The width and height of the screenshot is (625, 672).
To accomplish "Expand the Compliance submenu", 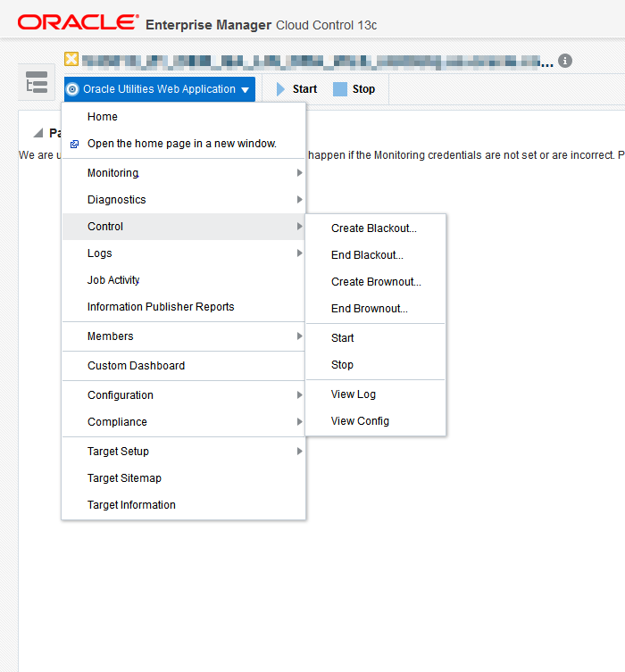I will point(183,422).
